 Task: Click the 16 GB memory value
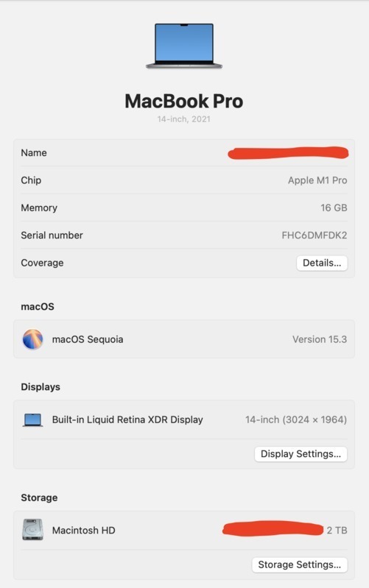(334, 208)
